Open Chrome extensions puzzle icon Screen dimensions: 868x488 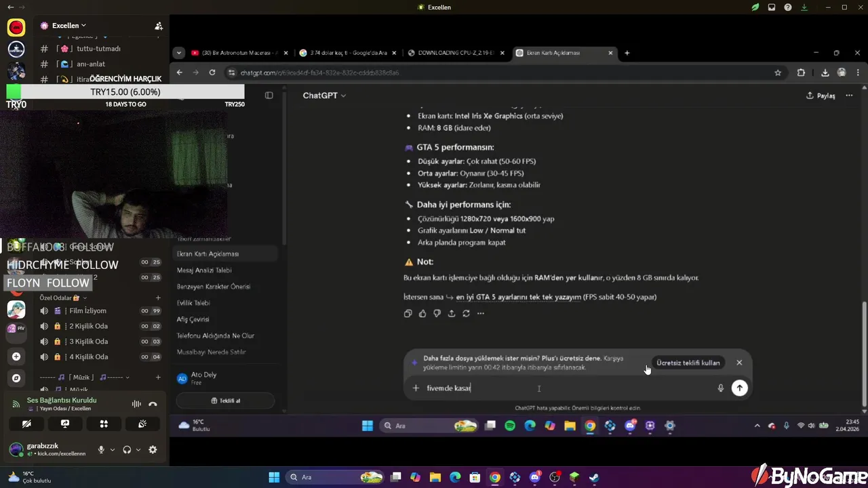[801, 73]
